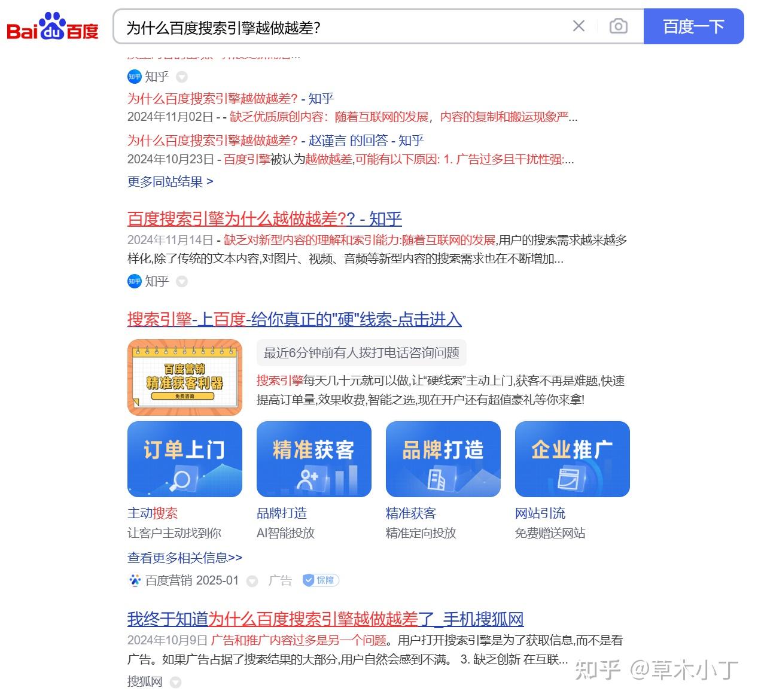
Task: Click 百度营销 2025-01 source text
Action: [192, 580]
